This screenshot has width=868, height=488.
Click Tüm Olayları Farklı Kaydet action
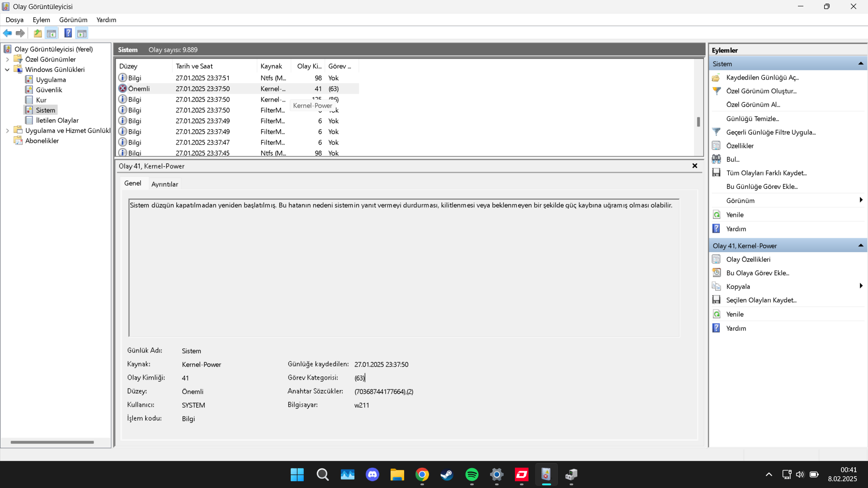[x=766, y=173]
